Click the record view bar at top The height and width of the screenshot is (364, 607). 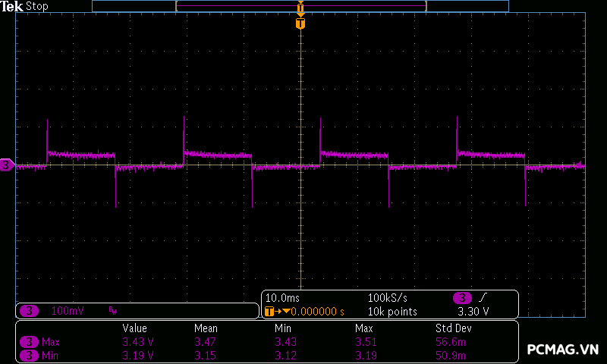pyautogui.click(x=300, y=6)
